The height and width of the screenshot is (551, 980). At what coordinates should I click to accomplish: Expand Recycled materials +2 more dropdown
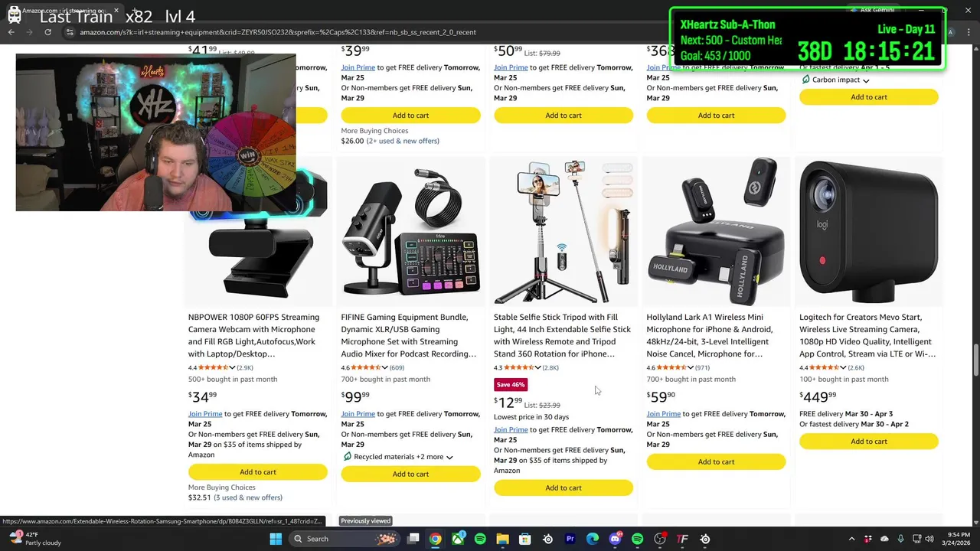(x=449, y=458)
